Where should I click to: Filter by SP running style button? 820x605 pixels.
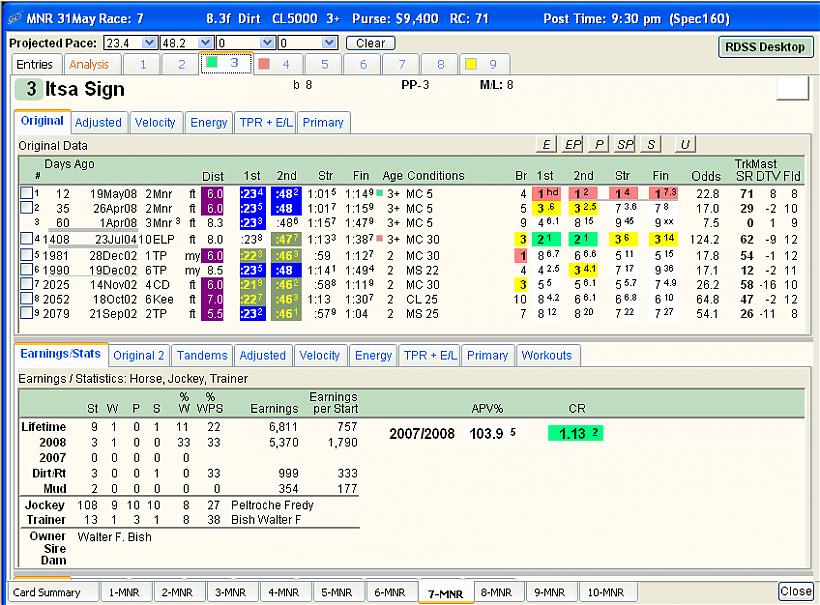[625, 144]
